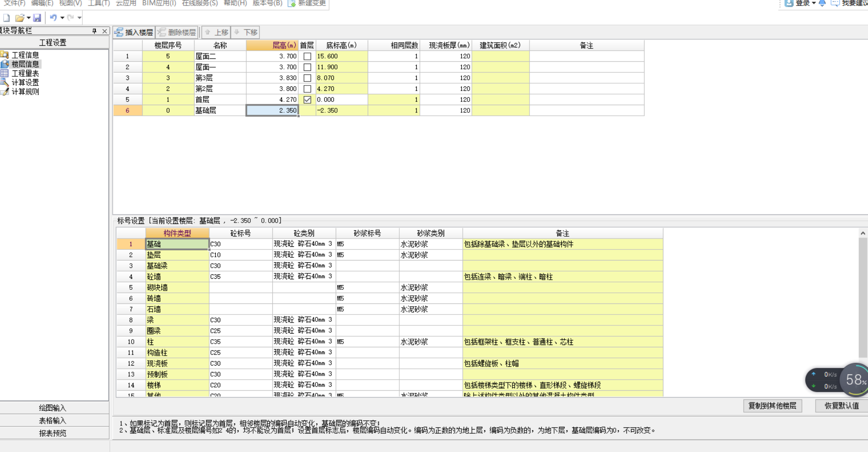
Task: Click the 上移 button
Action: click(x=217, y=32)
